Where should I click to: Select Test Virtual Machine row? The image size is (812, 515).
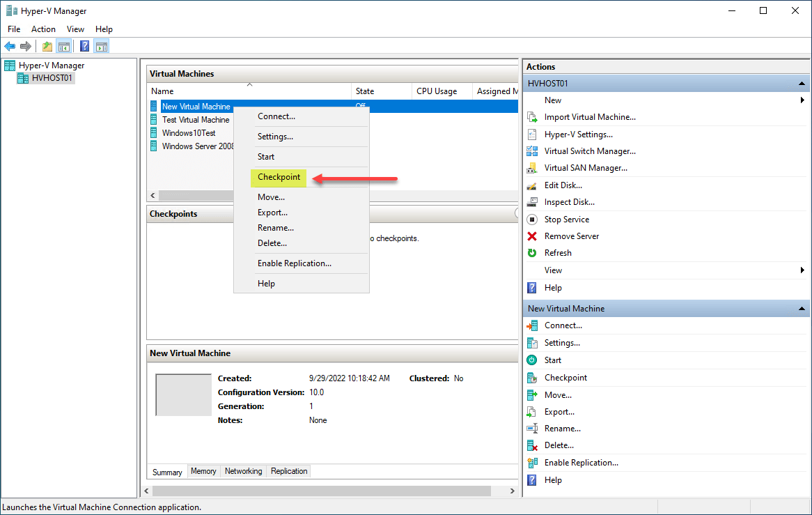tap(195, 120)
